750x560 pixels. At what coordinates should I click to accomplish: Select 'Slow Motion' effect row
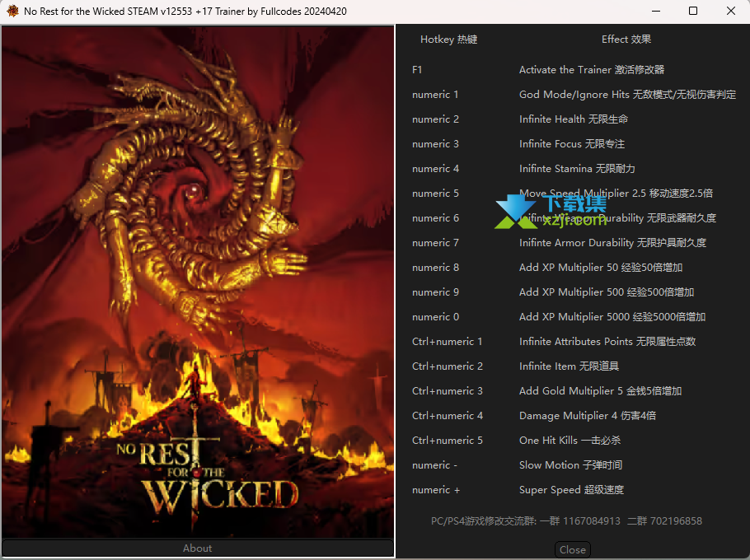570,465
